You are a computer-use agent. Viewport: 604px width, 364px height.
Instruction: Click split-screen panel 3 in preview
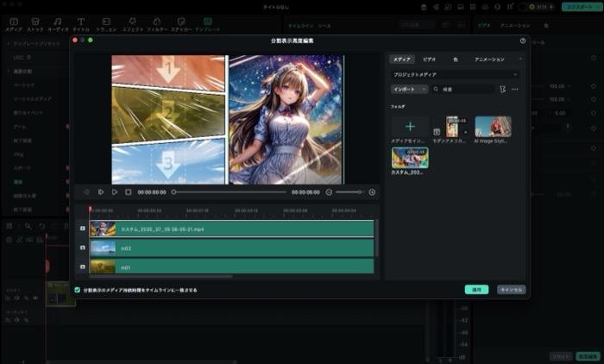[x=168, y=162]
